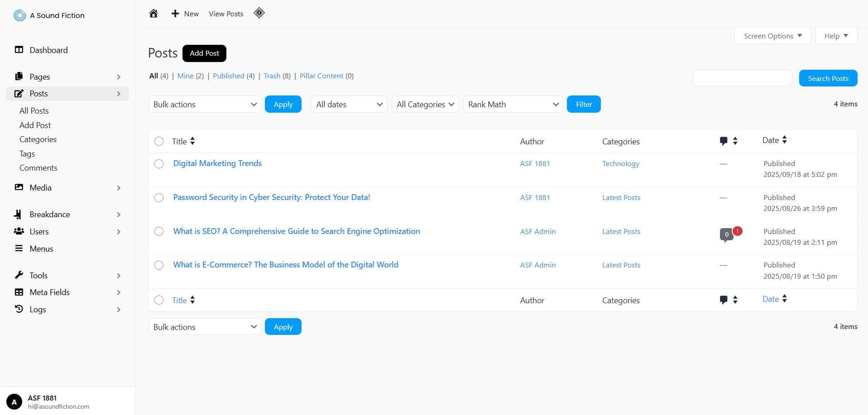Click the home icon in top bar
Image resolution: width=868 pixels, height=415 pixels.
tap(153, 14)
